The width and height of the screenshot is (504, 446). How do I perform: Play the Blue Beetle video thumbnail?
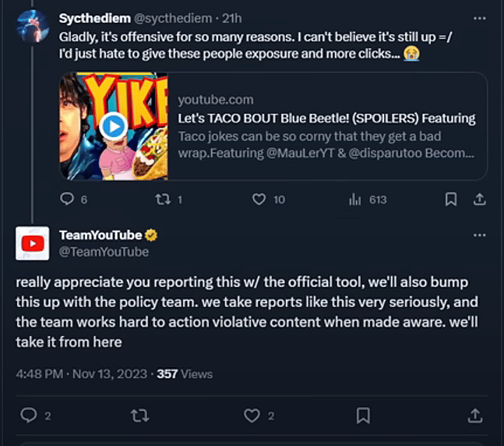coord(114,126)
